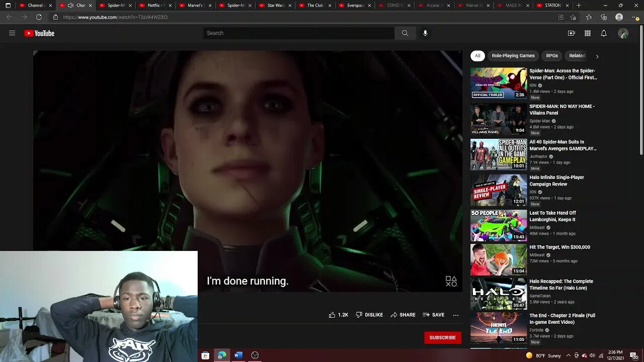Open the Fortnite The End thumbnail
The width and height of the screenshot is (644, 362).
pos(499,328)
